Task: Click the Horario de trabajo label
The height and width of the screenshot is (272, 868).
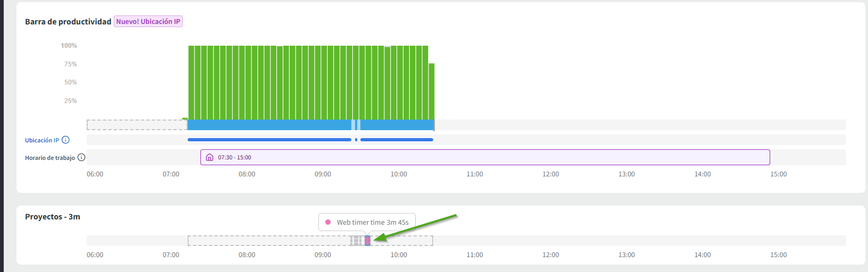Action: click(50, 158)
